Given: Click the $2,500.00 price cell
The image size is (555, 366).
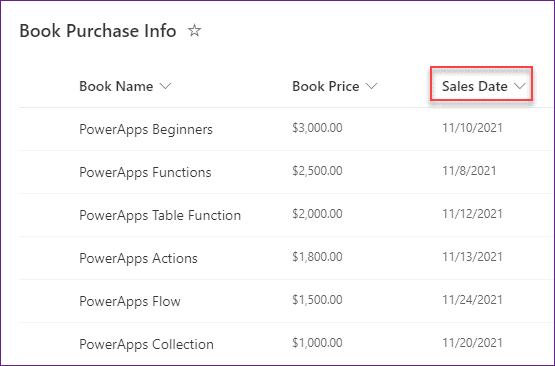Looking at the screenshot, I should pos(317,171).
